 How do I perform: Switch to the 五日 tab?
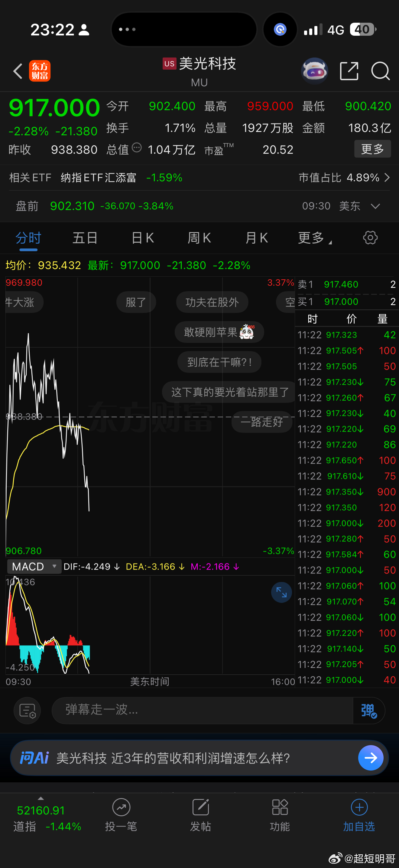(85, 238)
